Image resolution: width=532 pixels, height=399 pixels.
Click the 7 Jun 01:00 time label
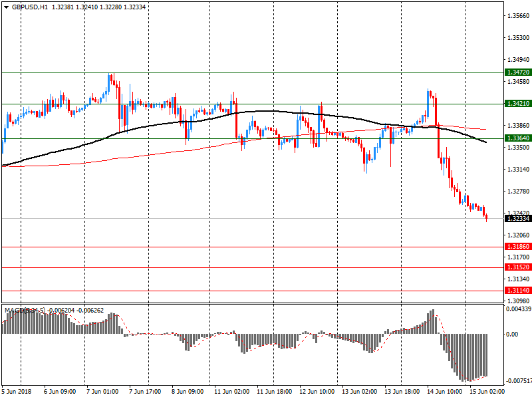pyautogui.click(x=102, y=392)
